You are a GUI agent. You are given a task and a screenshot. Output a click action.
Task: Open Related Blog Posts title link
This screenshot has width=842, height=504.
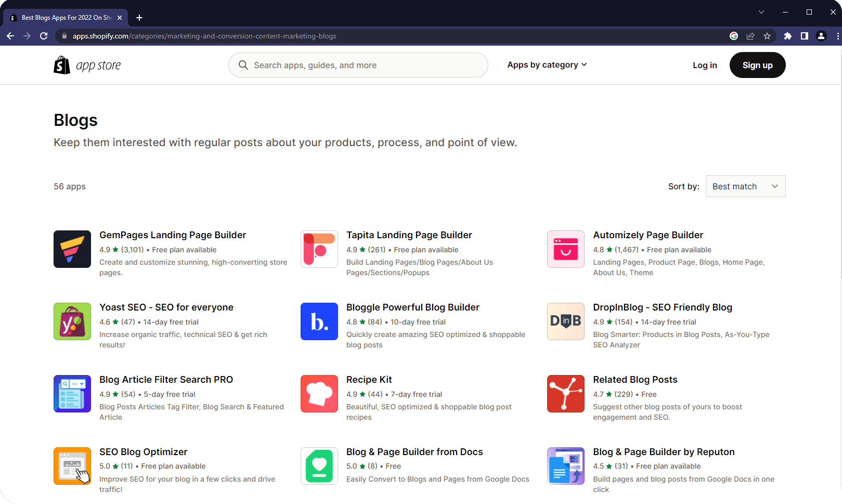point(636,380)
